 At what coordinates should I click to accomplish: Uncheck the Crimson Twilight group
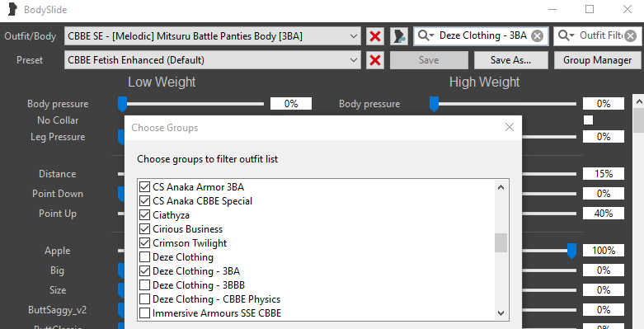tap(144, 242)
